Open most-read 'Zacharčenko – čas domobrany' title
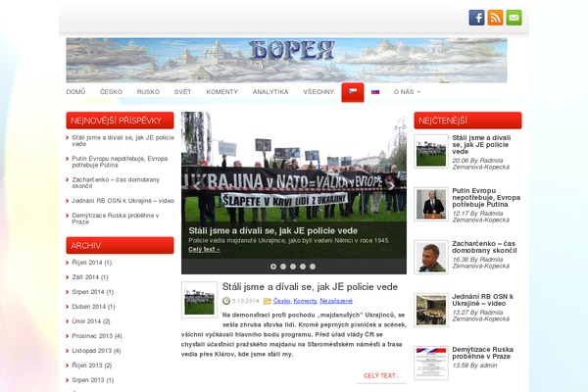This screenshot has height=392, width=588. tap(484, 247)
